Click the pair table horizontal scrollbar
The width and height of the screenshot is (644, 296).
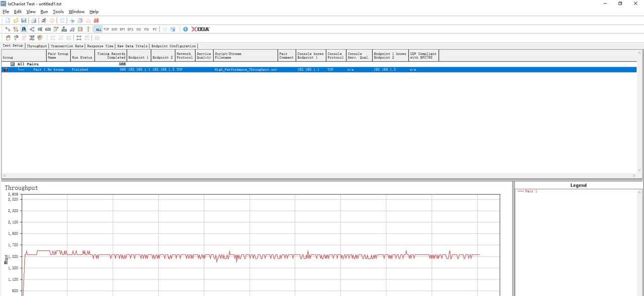319,175
